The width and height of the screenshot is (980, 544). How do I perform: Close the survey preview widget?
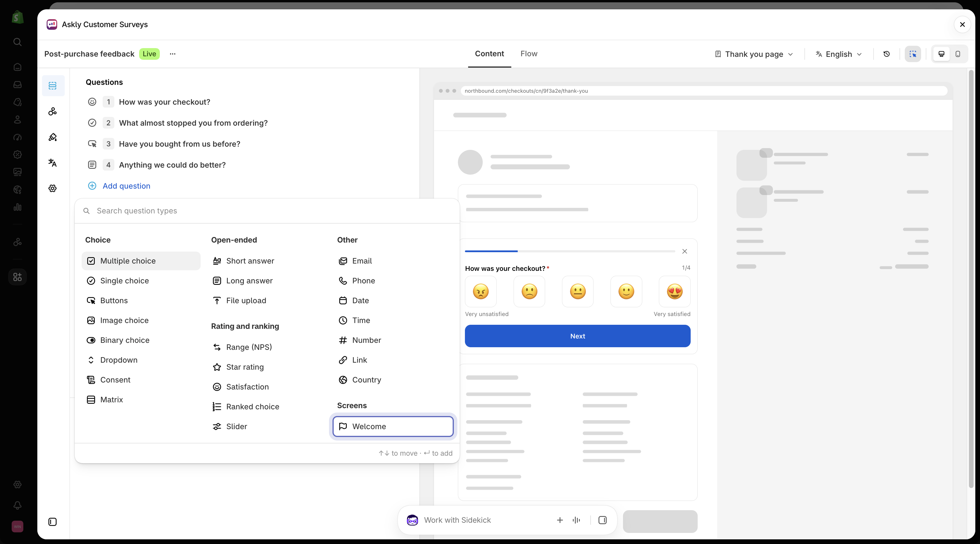pos(685,251)
